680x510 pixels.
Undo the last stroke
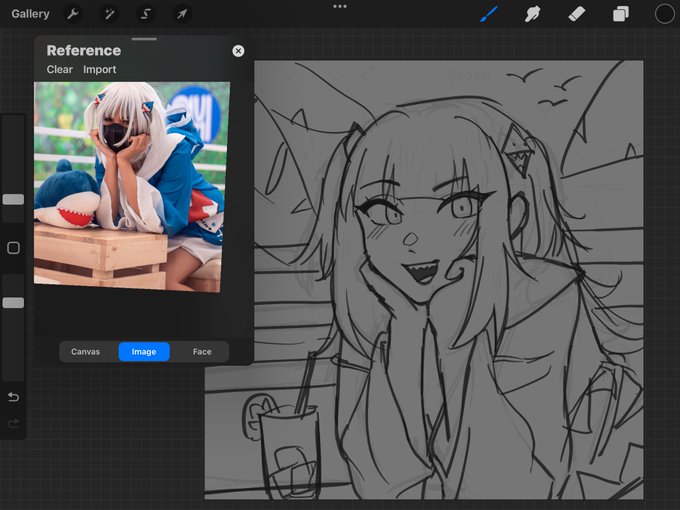(13, 397)
